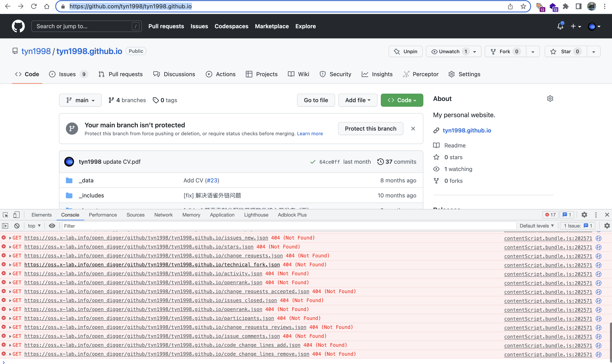The height and width of the screenshot is (364, 612).
Task: Clear the console with the ban icon
Action: tap(17, 226)
